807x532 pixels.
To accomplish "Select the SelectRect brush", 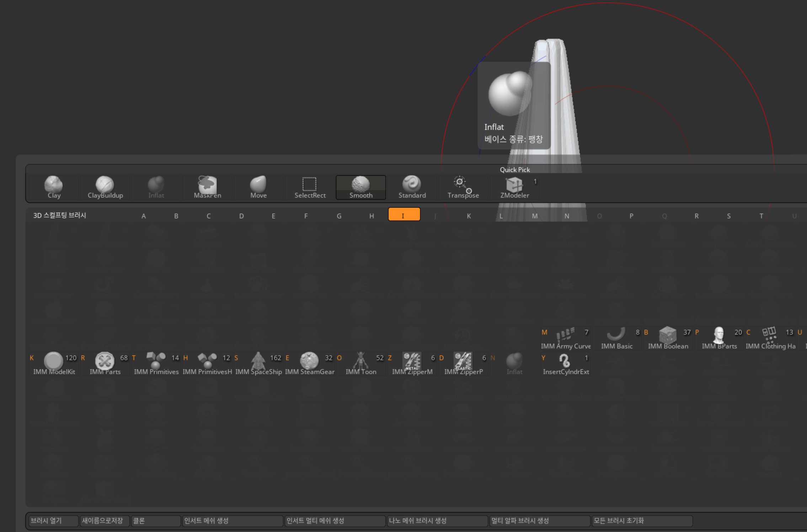I will 310,187.
